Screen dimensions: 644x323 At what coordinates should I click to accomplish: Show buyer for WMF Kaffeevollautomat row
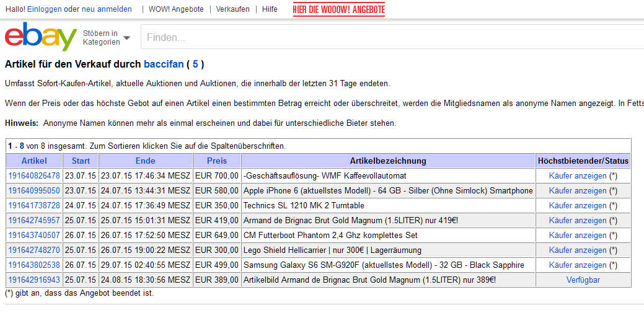[x=578, y=176]
